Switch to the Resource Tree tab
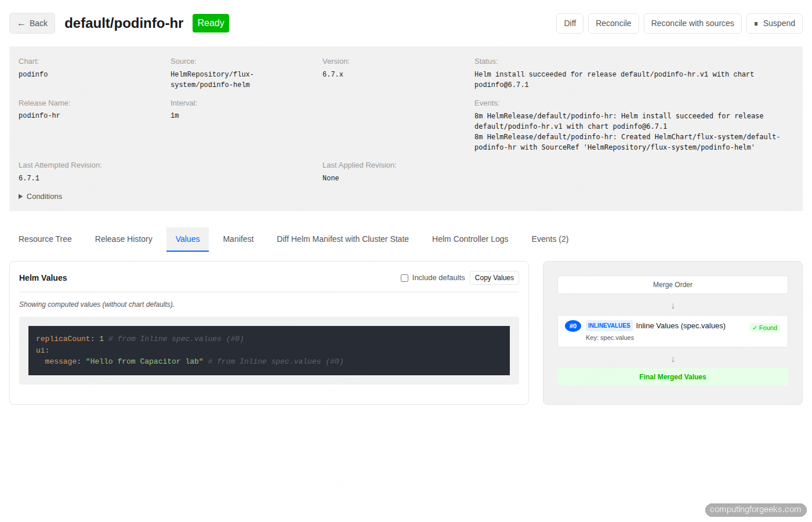 45,239
